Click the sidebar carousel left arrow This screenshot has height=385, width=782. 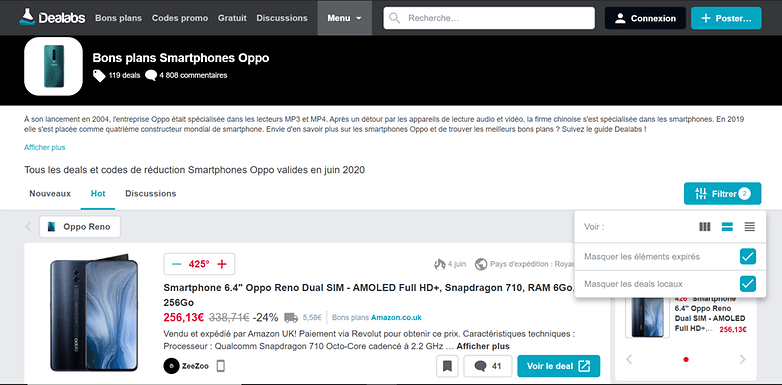[629, 359]
